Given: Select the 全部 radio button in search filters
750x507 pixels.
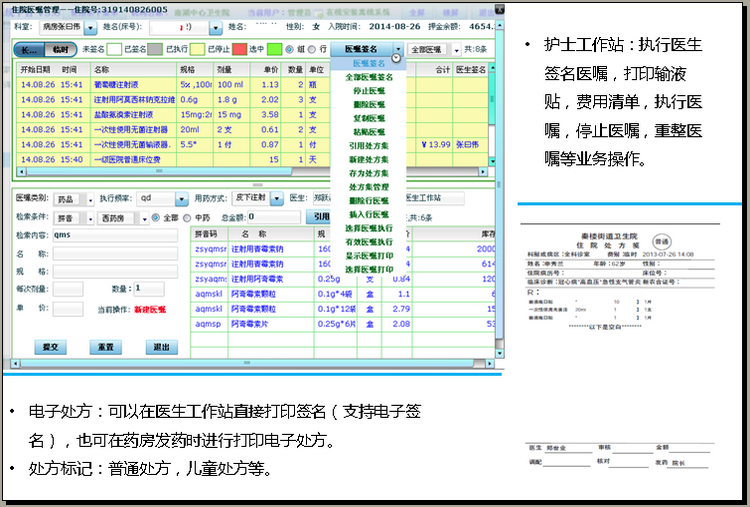Looking at the screenshot, I should coord(155,218).
